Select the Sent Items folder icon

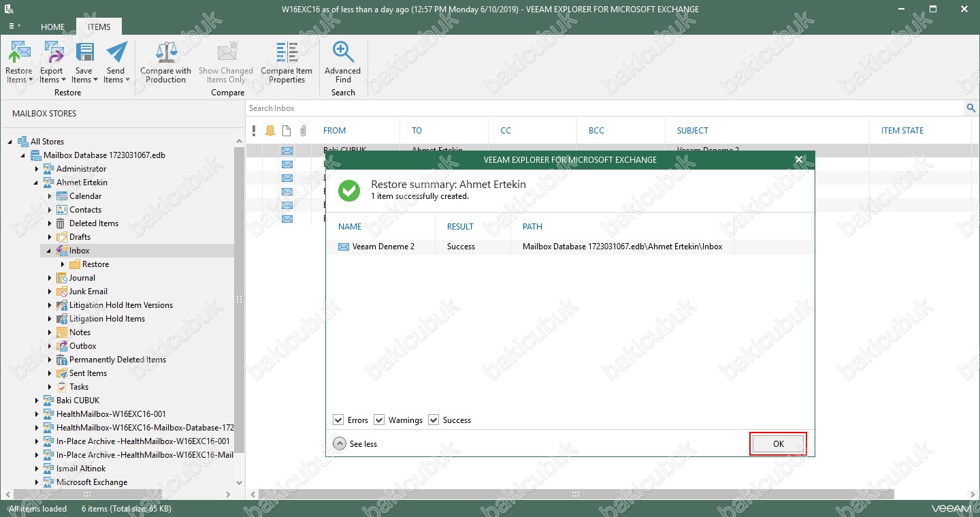(62, 373)
